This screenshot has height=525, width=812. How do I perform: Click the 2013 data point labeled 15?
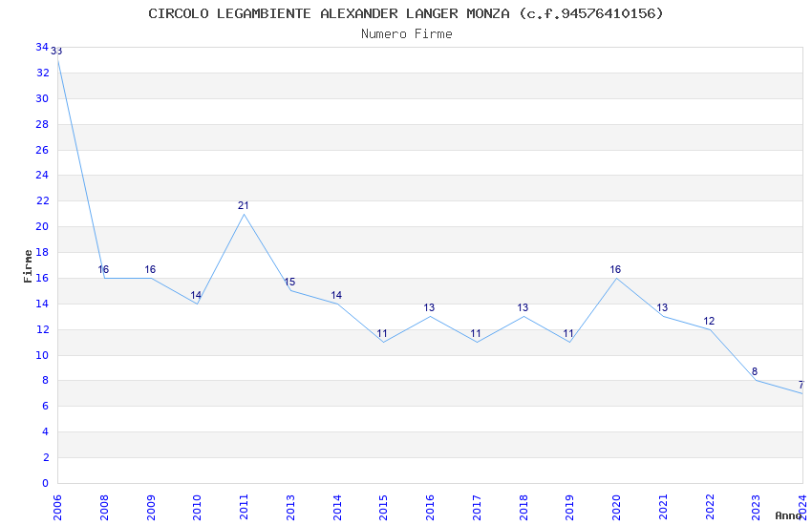pos(290,290)
